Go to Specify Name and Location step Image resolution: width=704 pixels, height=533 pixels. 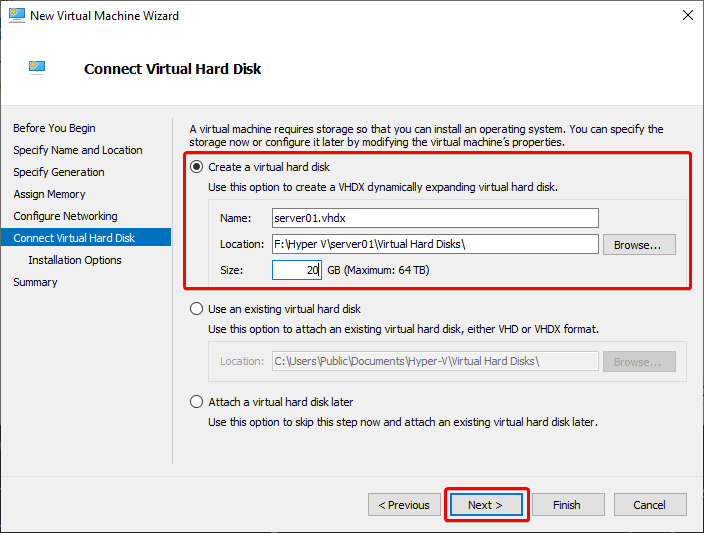pos(78,150)
